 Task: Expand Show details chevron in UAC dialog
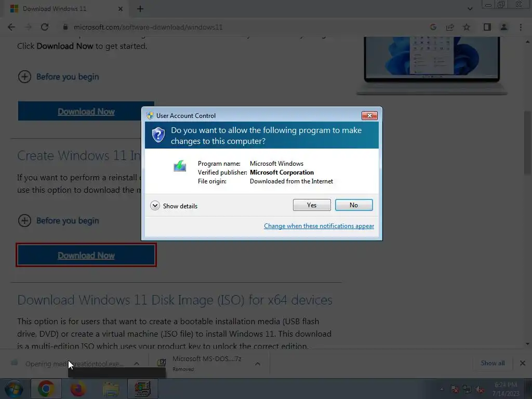click(x=155, y=206)
